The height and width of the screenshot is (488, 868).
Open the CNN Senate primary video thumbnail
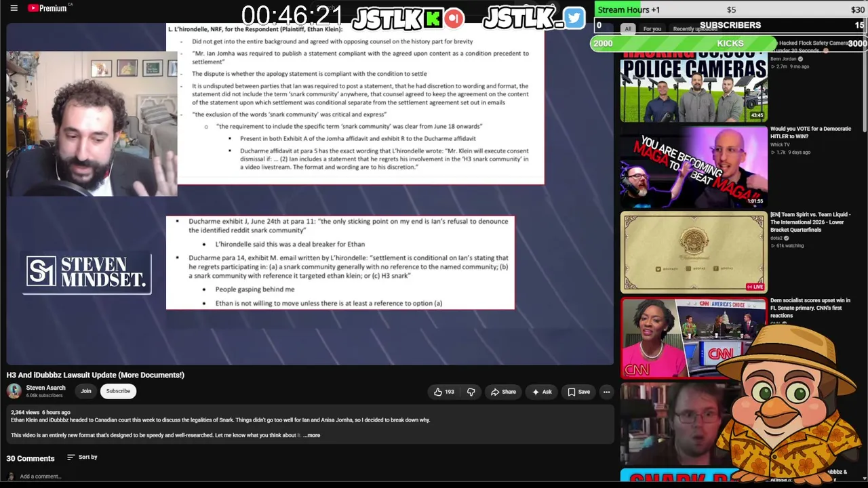pyautogui.click(x=694, y=338)
